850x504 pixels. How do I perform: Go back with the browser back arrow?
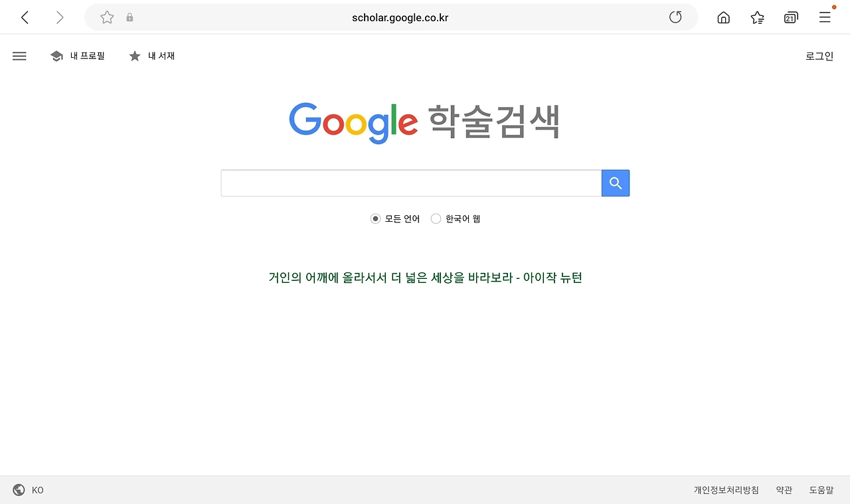tap(25, 18)
